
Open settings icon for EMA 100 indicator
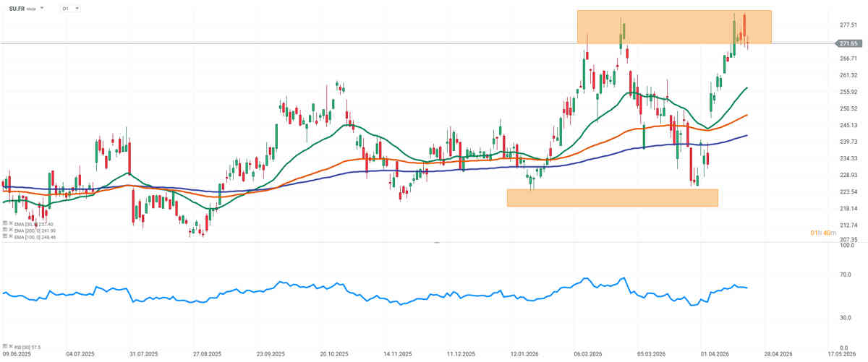click(x=5, y=237)
